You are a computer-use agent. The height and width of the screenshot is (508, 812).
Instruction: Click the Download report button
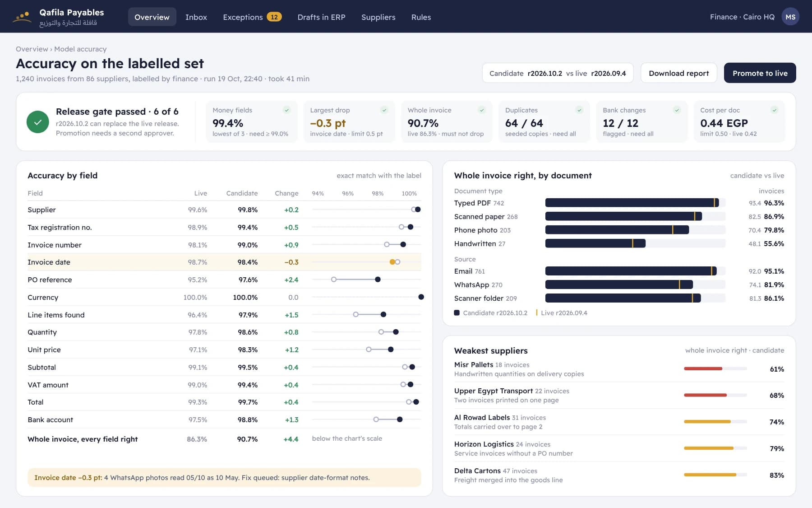(678, 73)
